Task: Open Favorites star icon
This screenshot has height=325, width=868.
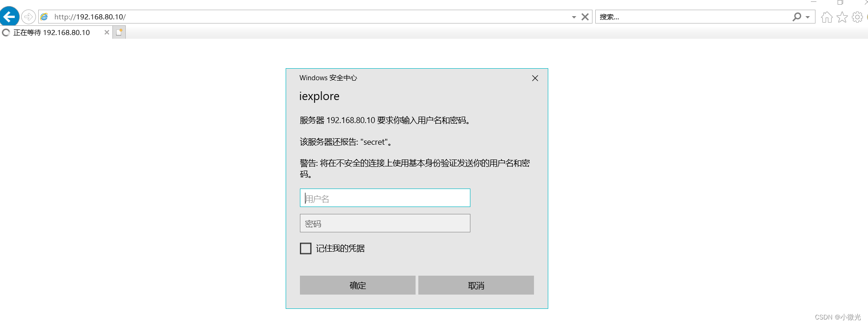Action: tap(842, 17)
